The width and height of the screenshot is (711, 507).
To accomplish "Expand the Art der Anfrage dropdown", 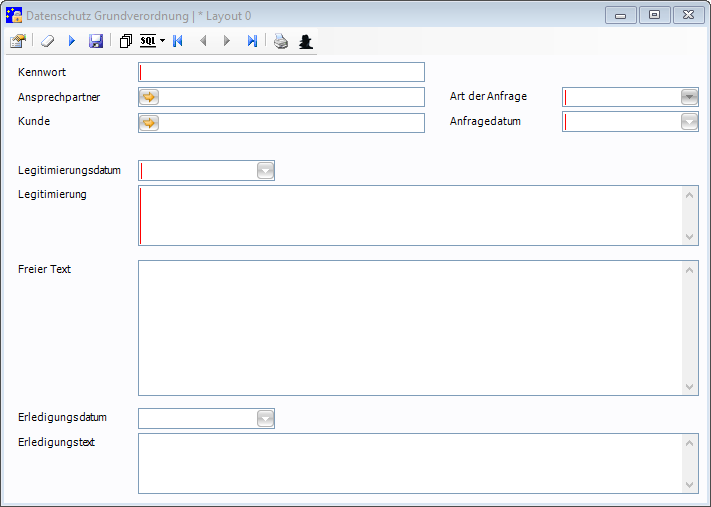I will [x=688, y=97].
